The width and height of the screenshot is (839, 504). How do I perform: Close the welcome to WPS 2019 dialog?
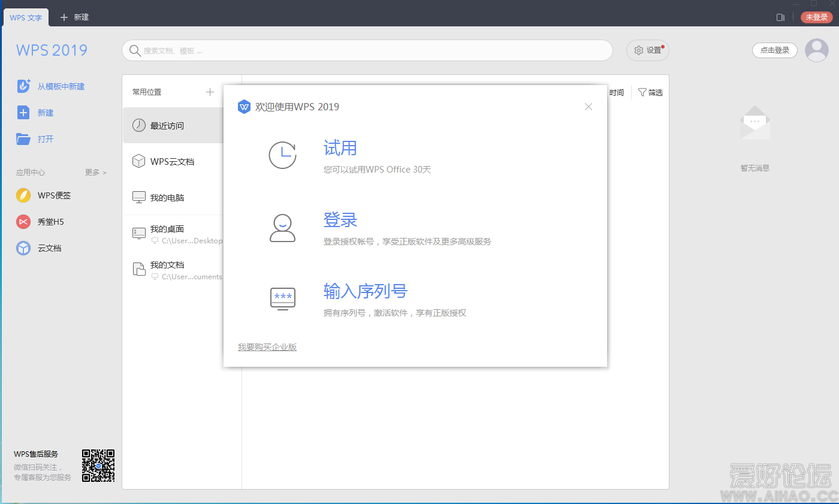588,107
